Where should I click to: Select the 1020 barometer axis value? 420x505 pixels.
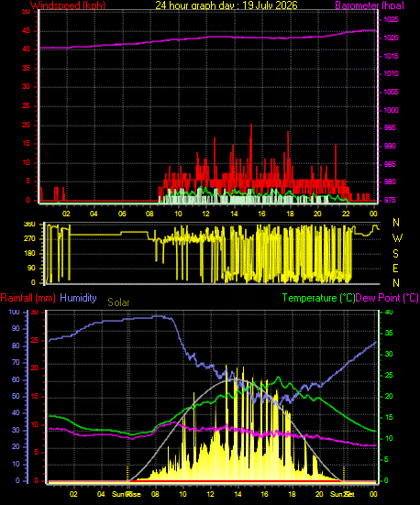click(x=391, y=38)
